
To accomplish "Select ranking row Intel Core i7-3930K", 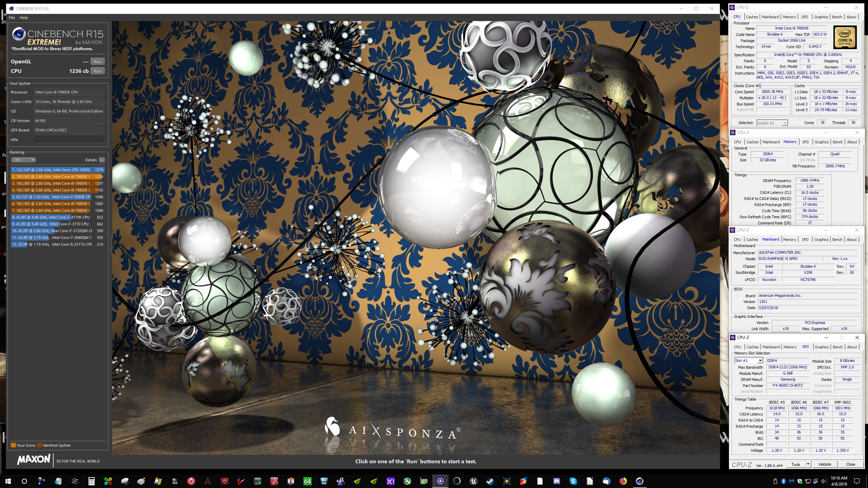I will [57, 197].
